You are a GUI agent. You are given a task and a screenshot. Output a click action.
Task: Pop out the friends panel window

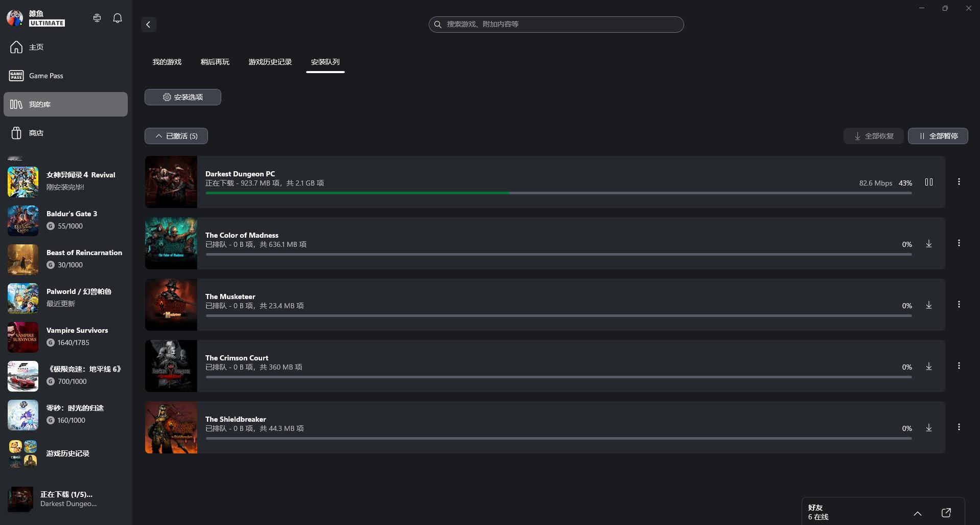pyautogui.click(x=946, y=513)
